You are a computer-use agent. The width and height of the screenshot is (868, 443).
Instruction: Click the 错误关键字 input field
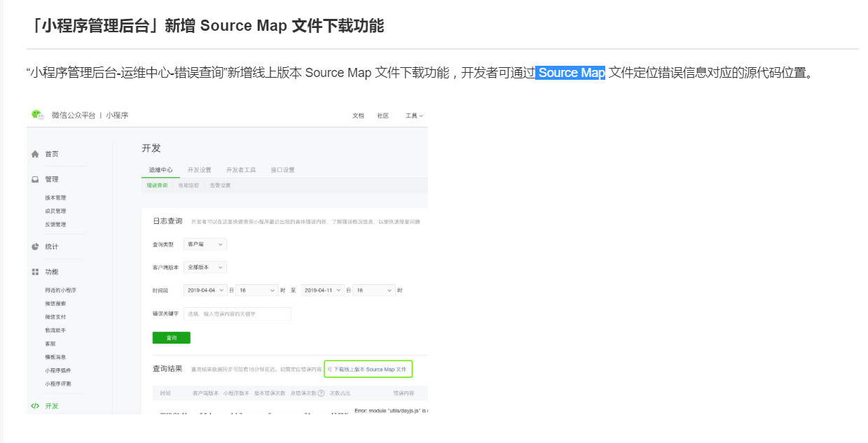tap(237, 314)
